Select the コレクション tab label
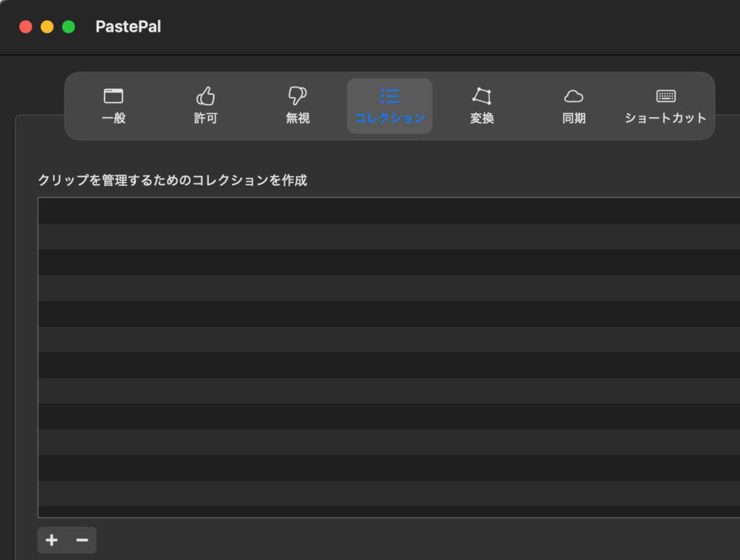Image resolution: width=740 pixels, height=560 pixels. coord(390,119)
